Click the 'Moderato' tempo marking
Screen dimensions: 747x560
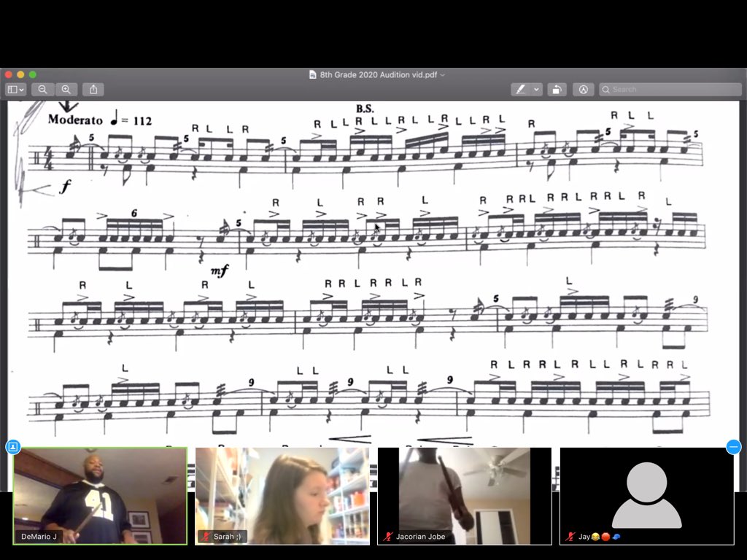[75, 120]
